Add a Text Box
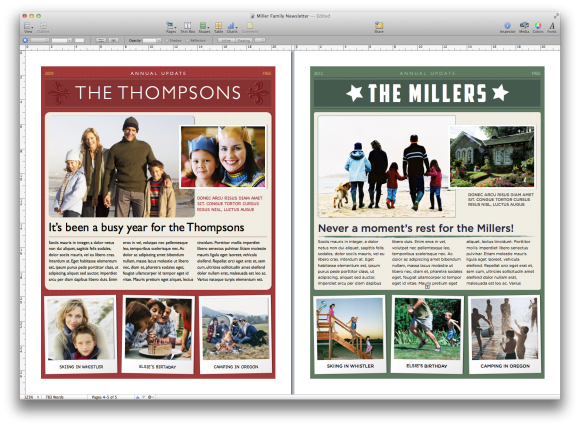This screenshot has height=427, width=580. click(188, 26)
